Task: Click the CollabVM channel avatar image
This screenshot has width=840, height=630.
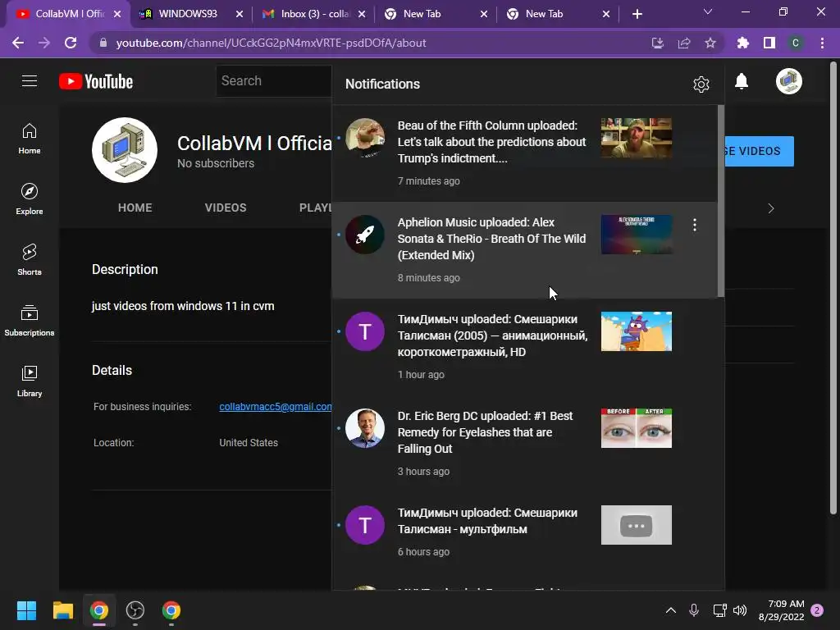Action: click(x=125, y=150)
